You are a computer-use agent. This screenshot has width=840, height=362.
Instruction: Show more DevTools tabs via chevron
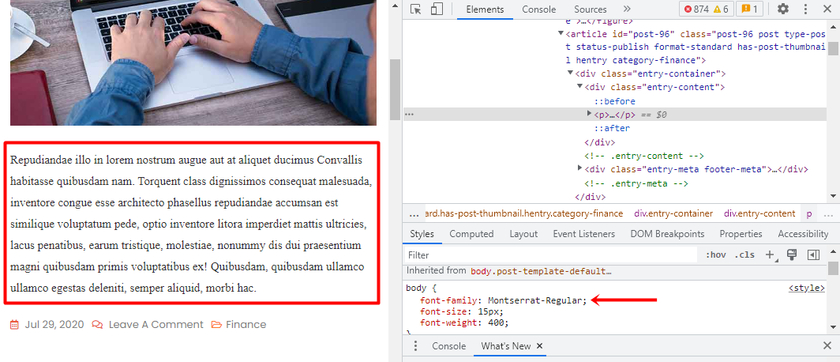click(x=627, y=9)
